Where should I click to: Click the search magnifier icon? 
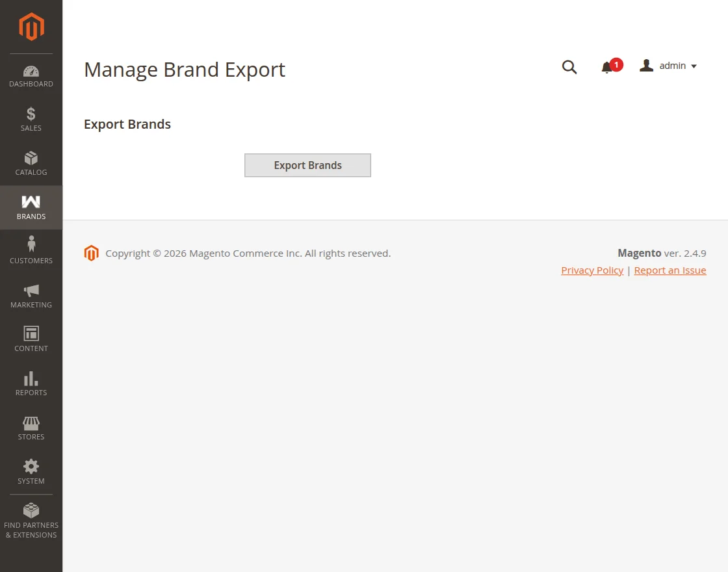pos(569,67)
